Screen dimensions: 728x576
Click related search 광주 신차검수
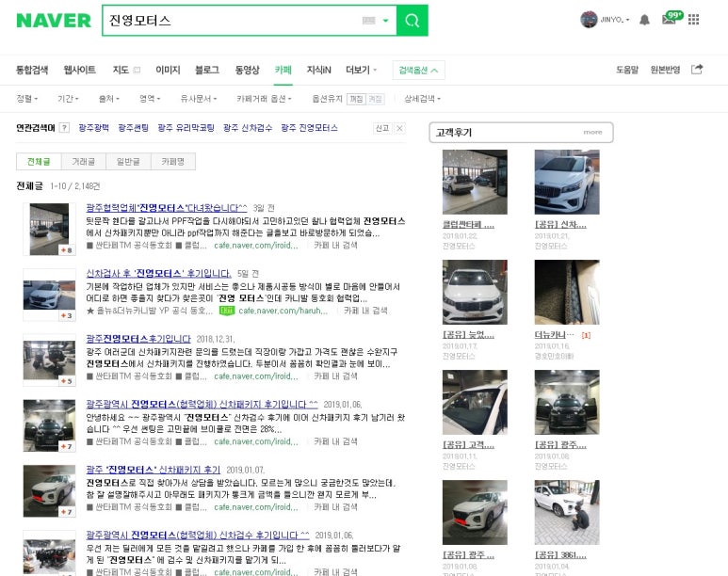[248, 128]
